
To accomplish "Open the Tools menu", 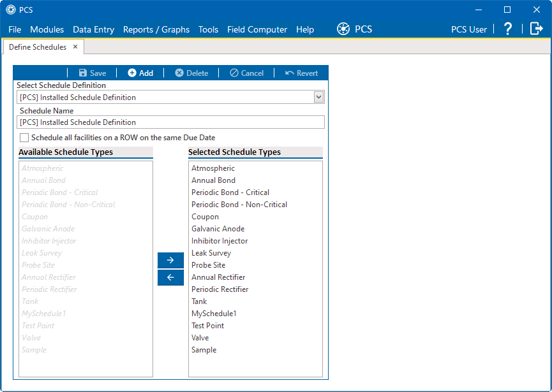I will (x=209, y=29).
